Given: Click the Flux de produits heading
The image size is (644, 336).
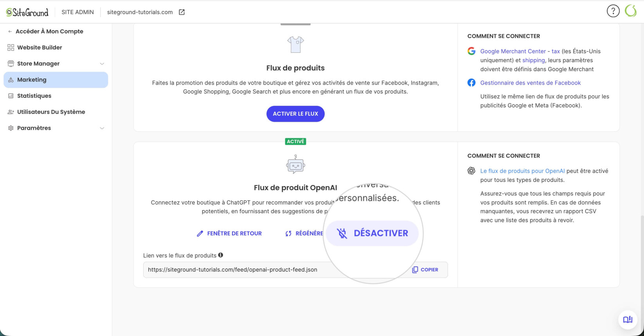Looking at the screenshot, I should 295,68.
